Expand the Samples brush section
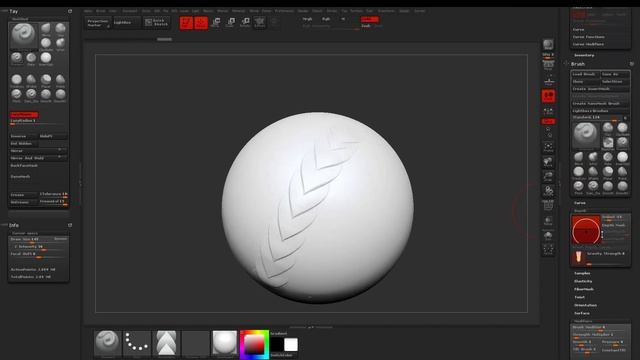The width and height of the screenshot is (640, 360). coord(582,273)
